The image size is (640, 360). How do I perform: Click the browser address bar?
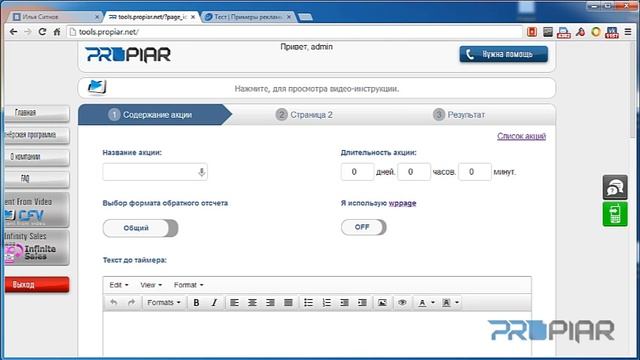[x=295, y=32]
